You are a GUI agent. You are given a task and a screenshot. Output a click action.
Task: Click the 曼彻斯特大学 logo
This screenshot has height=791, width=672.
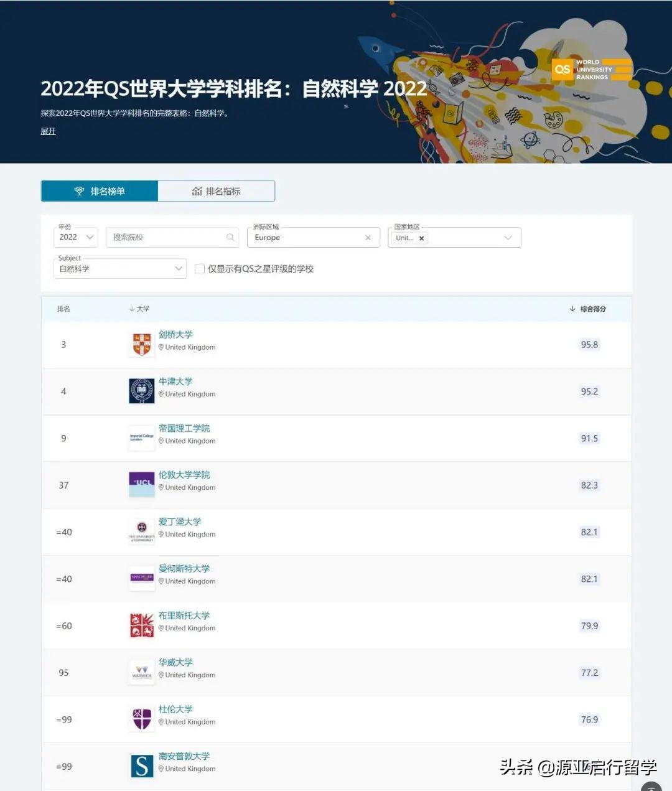141,578
